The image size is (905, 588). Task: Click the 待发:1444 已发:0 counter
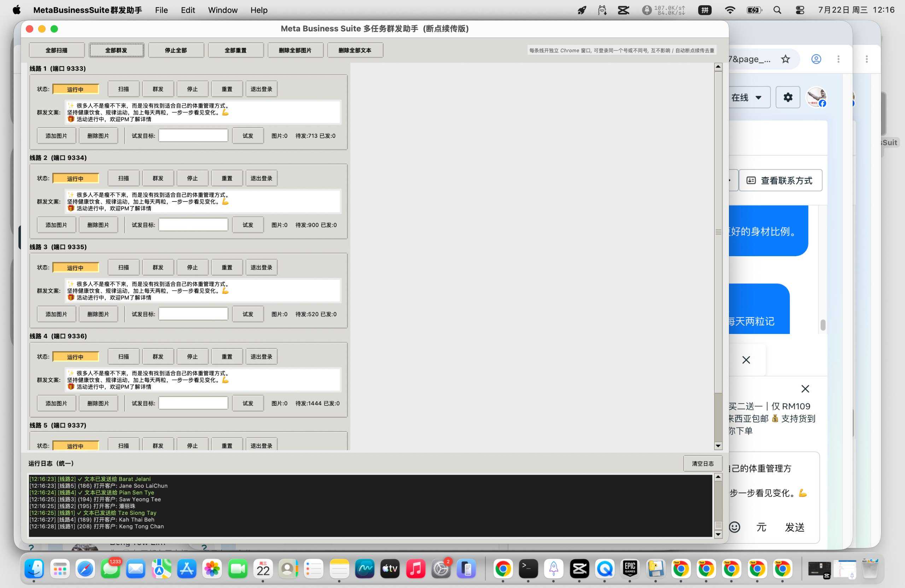click(317, 403)
